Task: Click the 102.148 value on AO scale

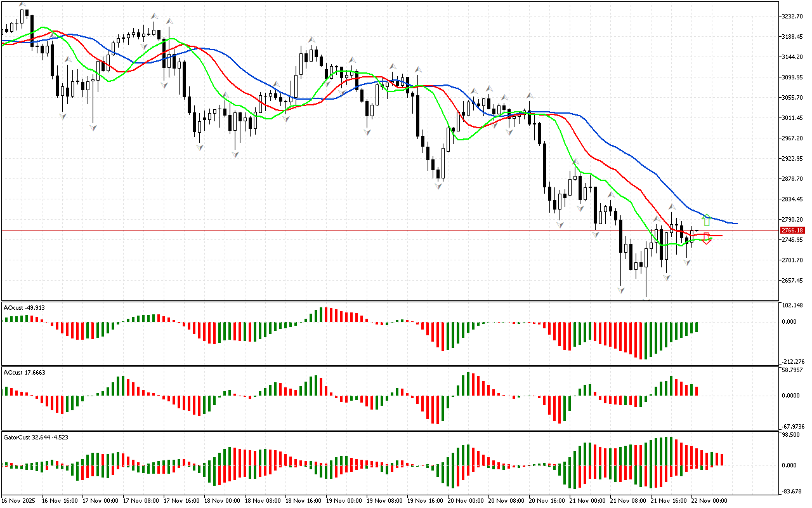Action: point(792,305)
